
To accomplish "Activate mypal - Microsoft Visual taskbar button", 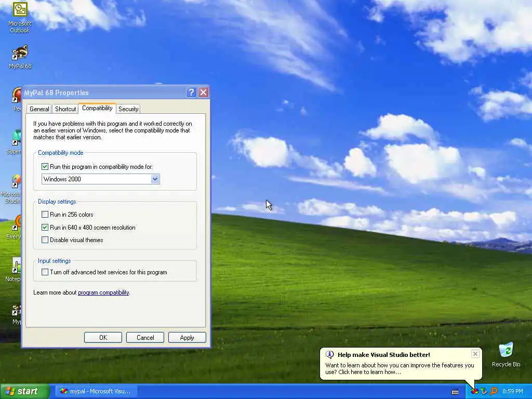I will 96,392.
